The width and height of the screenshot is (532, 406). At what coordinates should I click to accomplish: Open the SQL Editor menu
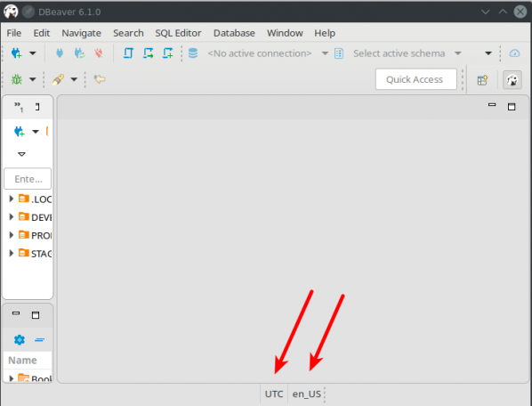click(178, 33)
